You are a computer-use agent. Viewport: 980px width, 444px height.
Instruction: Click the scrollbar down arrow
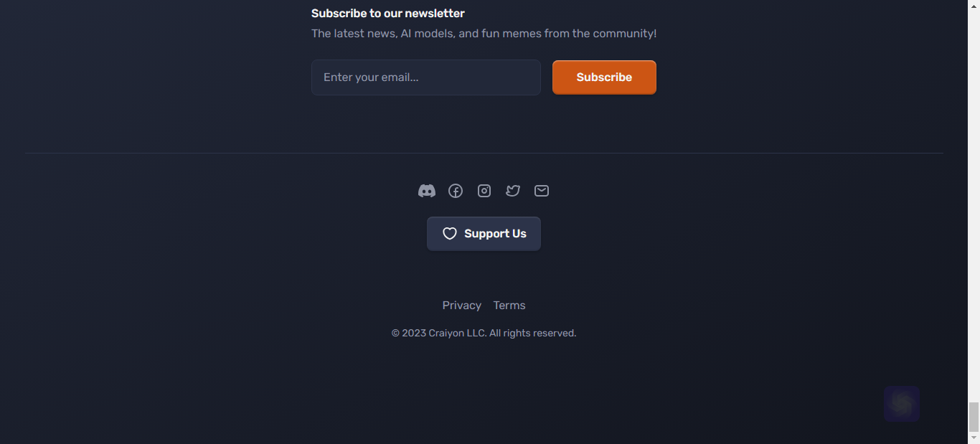tap(974, 438)
